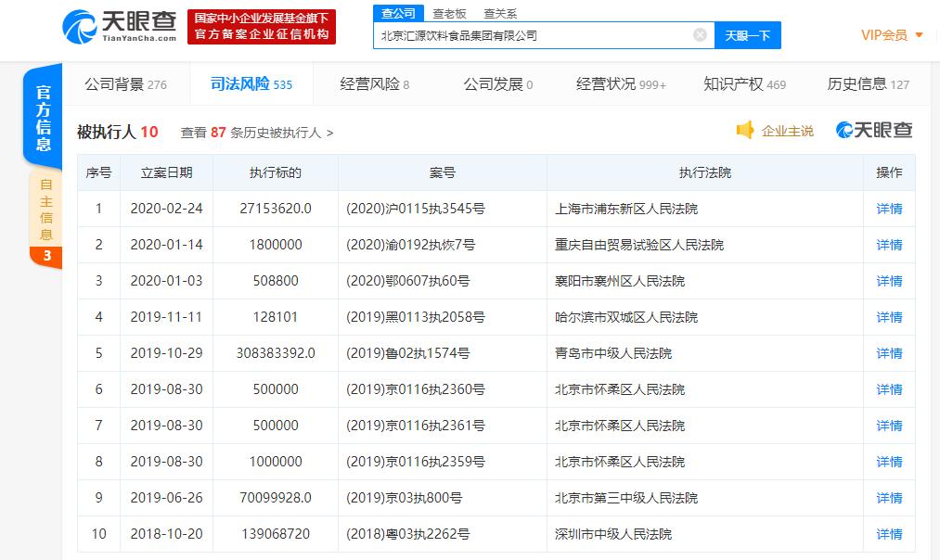Open the 公司背景 276 tab
940x560 pixels.
tap(126, 83)
